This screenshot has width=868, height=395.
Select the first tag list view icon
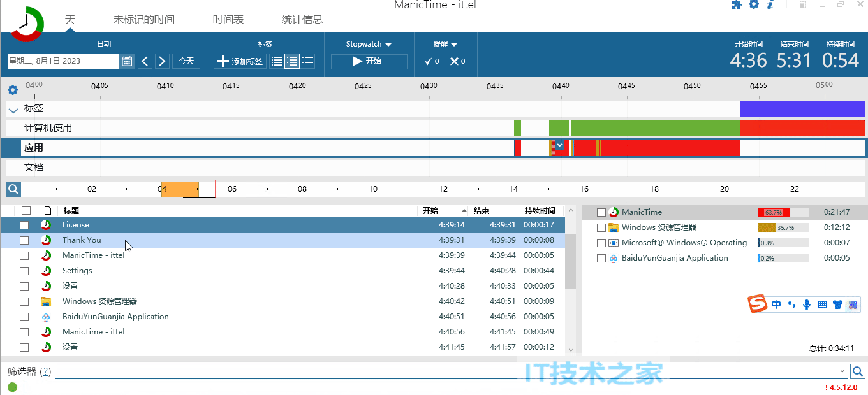(x=277, y=61)
